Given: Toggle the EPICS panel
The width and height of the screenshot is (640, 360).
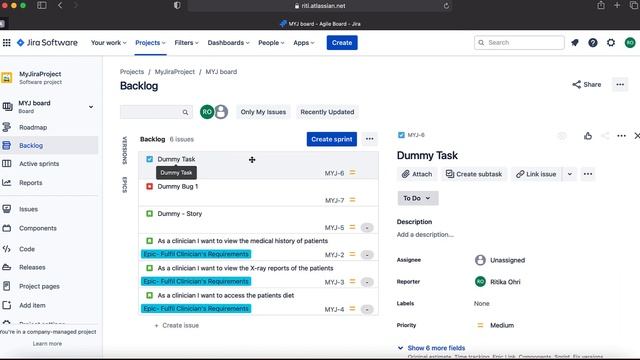Looking at the screenshot, I should (124, 184).
